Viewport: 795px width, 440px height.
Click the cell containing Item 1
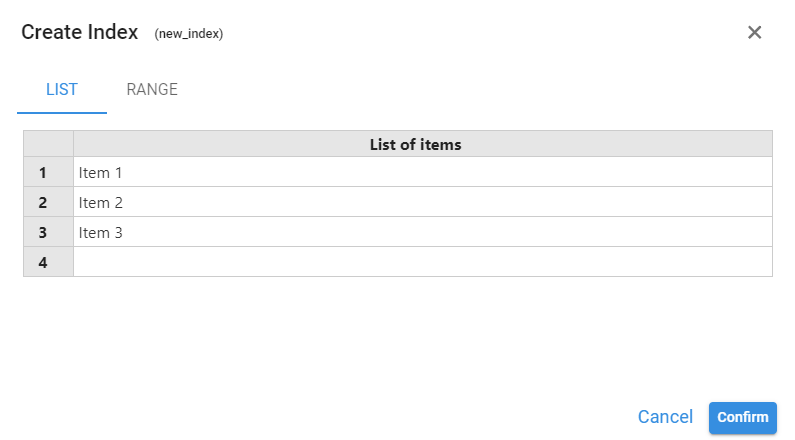(x=422, y=172)
